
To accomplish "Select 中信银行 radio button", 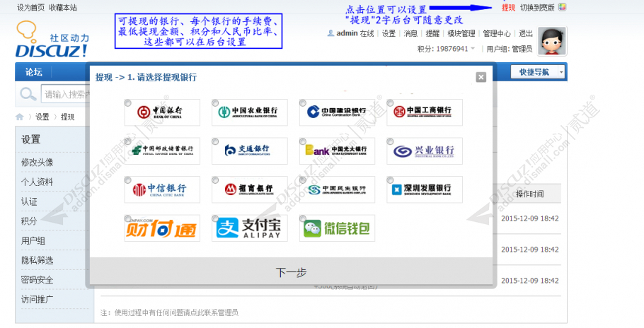I will click(x=127, y=180).
